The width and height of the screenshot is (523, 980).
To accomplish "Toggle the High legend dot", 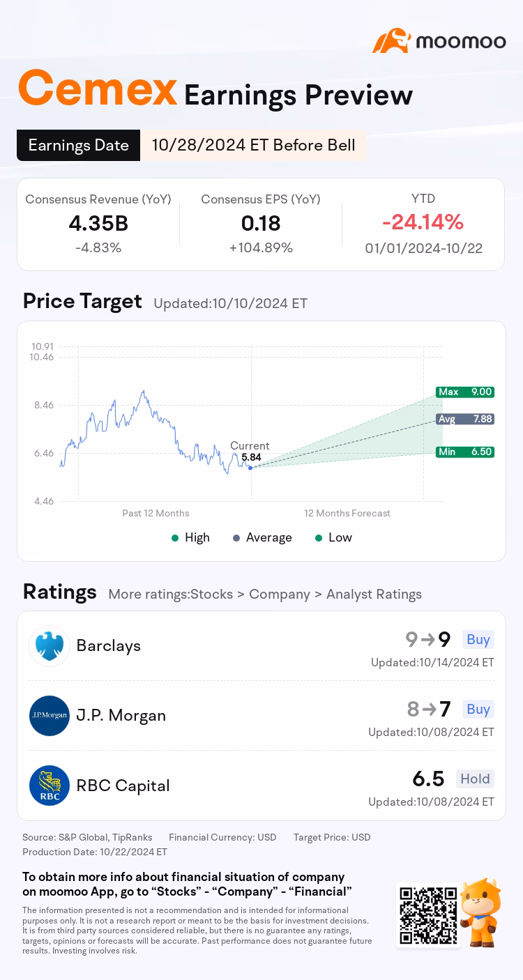I will tap(175, 537).
